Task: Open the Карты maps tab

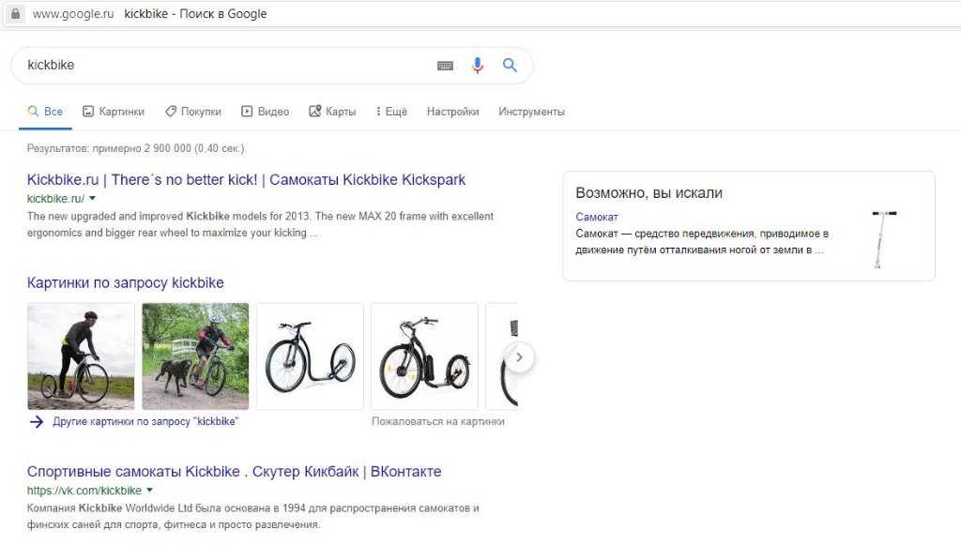Action: [332, 112]
